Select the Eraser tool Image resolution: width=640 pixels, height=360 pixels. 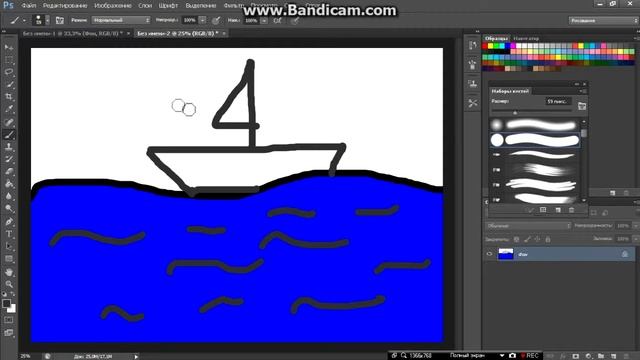9,171
